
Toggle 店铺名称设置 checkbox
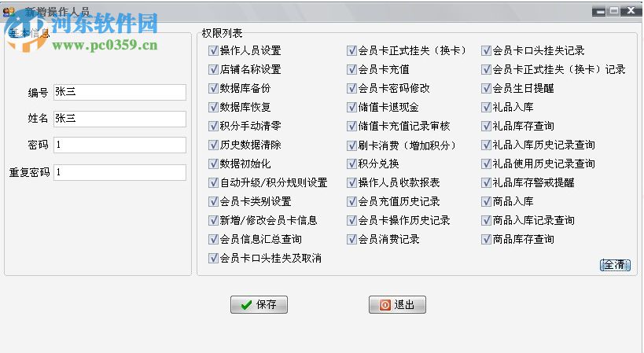coord(213,69)
